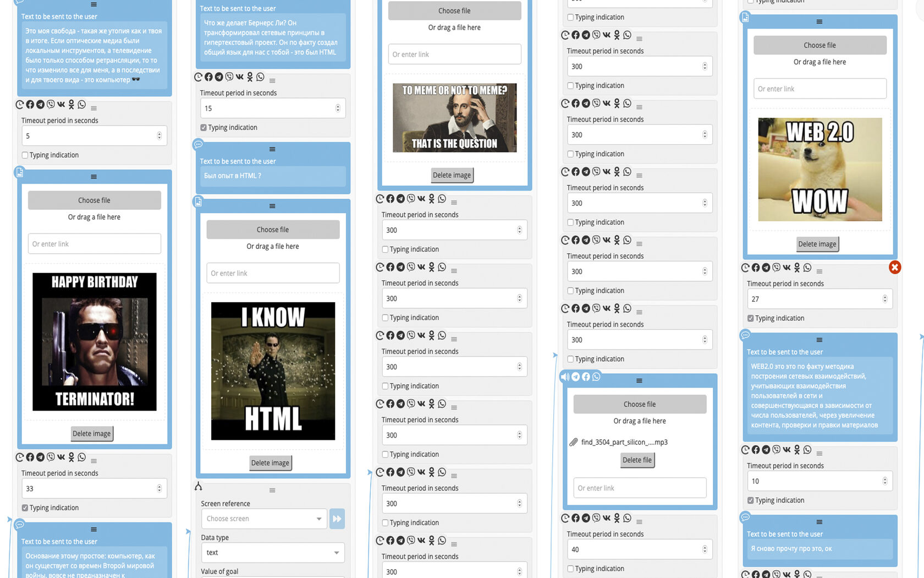Click the clock icon above the 33-second timeout
This screenshot has width=924, height=578.
(x=20, y=457)
